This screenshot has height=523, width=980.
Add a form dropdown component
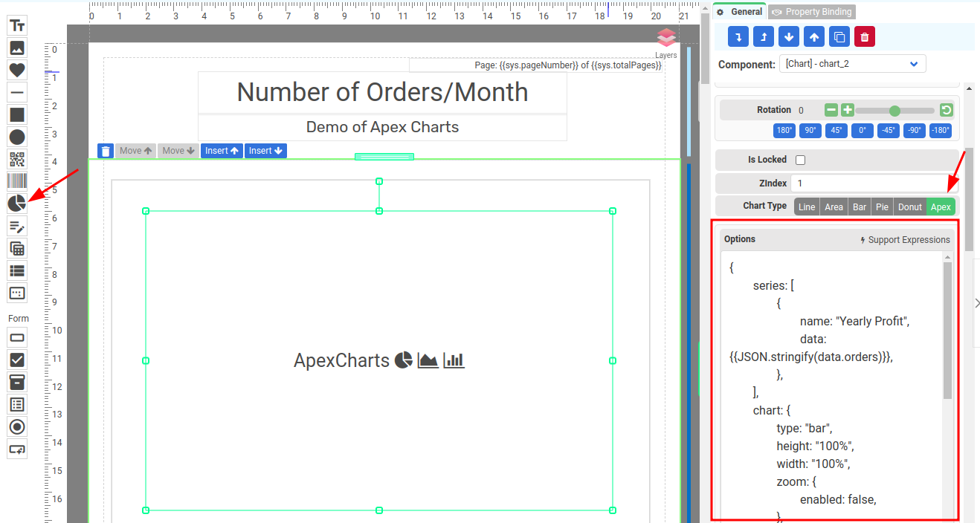17,382
